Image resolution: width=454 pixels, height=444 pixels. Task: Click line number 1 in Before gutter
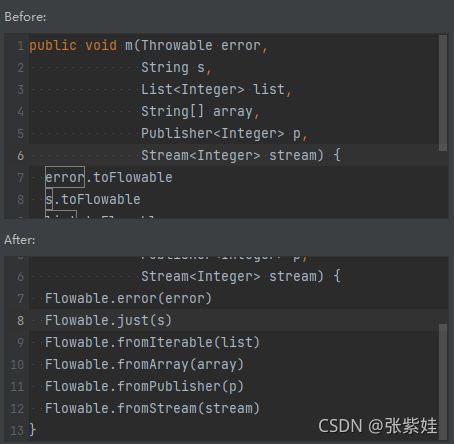click(x=20, y=46)
